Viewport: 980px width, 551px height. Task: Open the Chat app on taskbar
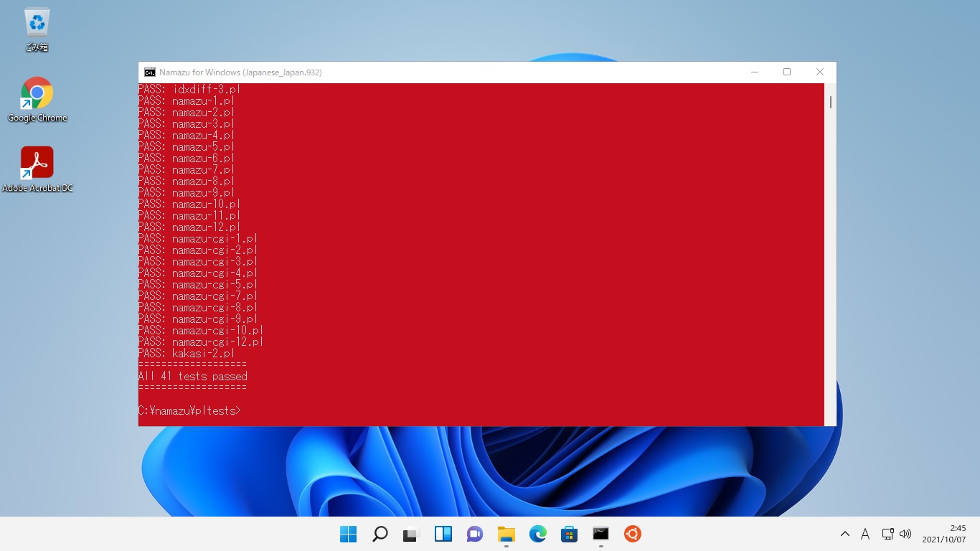474,534
